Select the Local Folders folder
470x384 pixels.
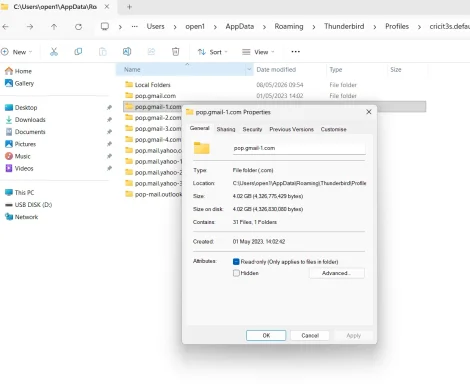click(153, 85)
